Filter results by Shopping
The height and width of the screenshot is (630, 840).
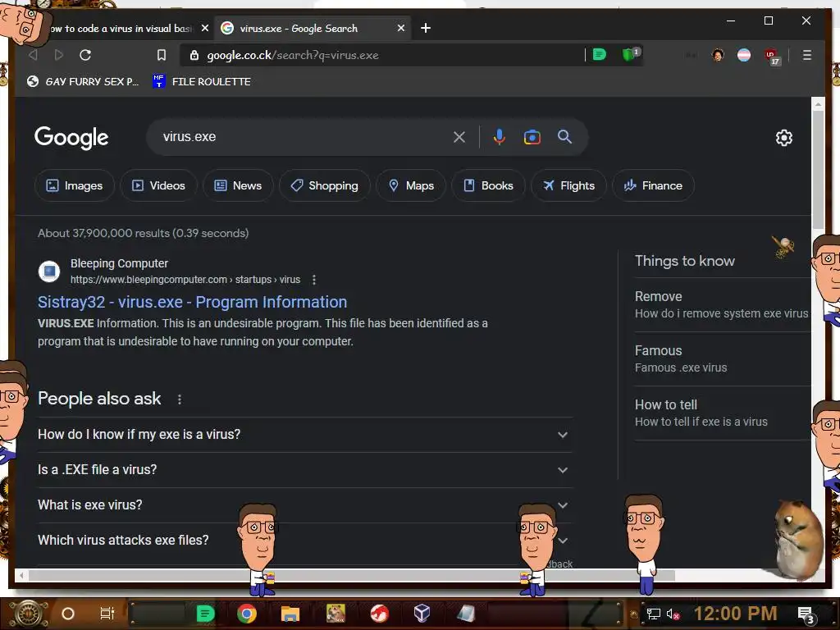[x=325, y=185]
